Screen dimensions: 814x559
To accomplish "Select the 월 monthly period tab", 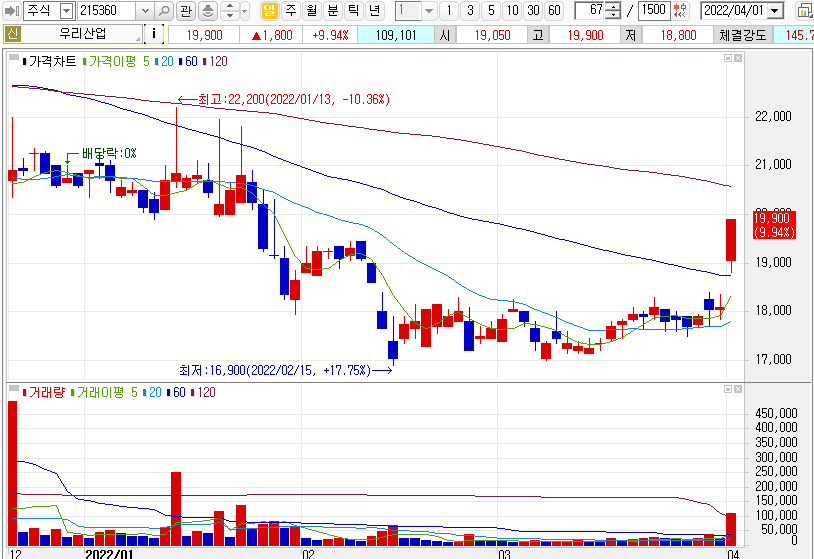I will coord(311,10).
